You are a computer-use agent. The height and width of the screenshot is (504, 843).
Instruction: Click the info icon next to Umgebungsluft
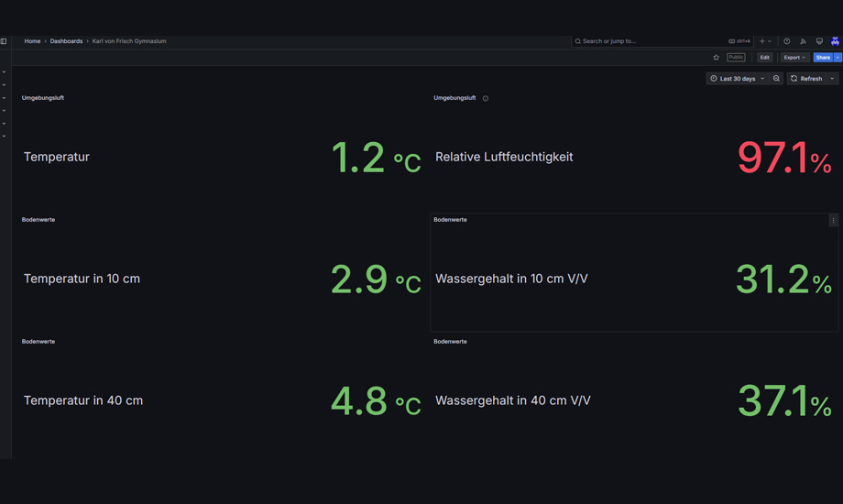tap(486, 98)
